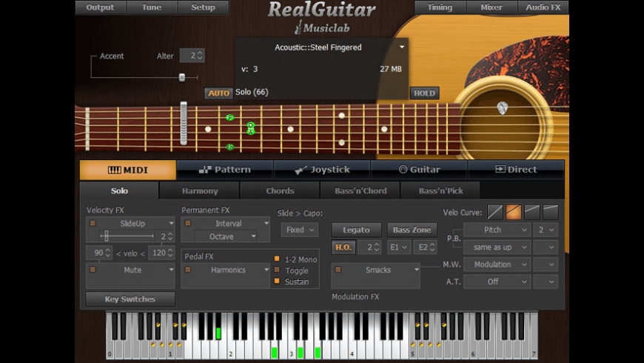
Task: Expand the Harmonics Pedal FX dropdown
Action: pyautogui.click(x=266, y=270)
